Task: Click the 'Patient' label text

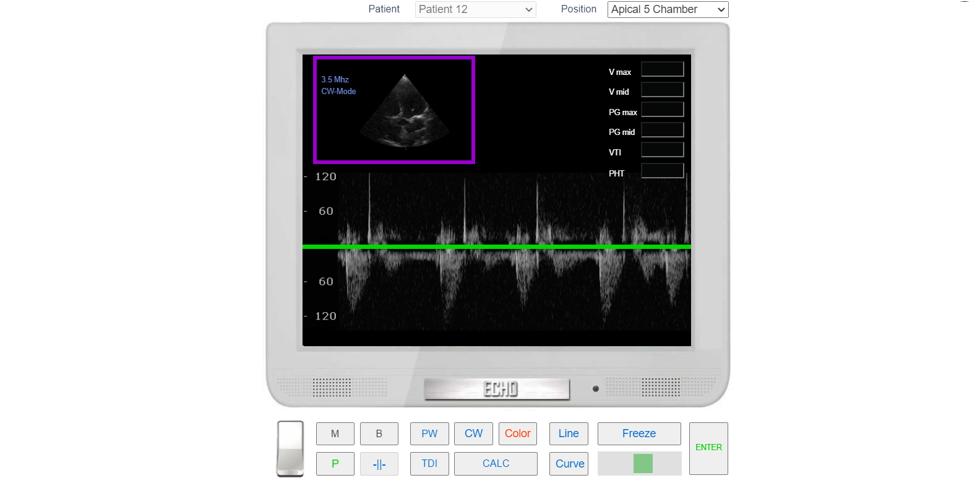Action: click(x=384, y=9)
